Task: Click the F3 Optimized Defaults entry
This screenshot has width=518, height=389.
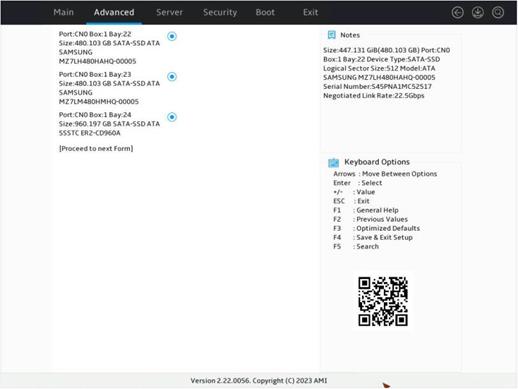Action: click(x=376, y=228)
